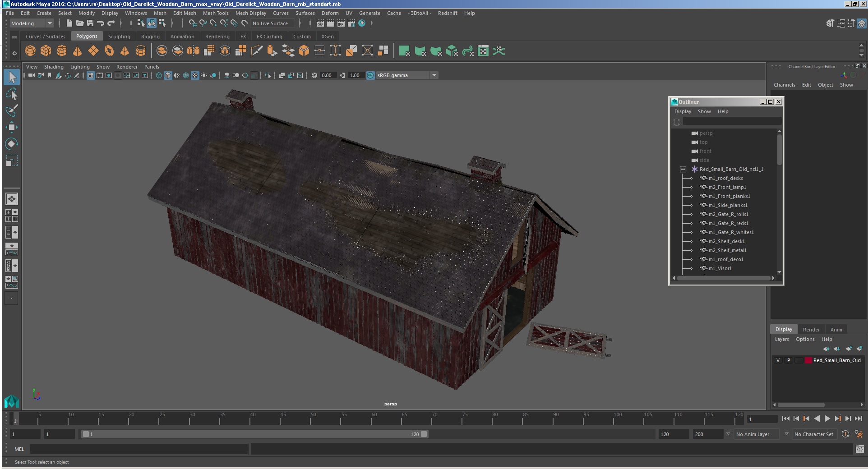The width and height of the screenshot is (868, 469).
Task: Click the range slider bar
Action: pos(254,434)
